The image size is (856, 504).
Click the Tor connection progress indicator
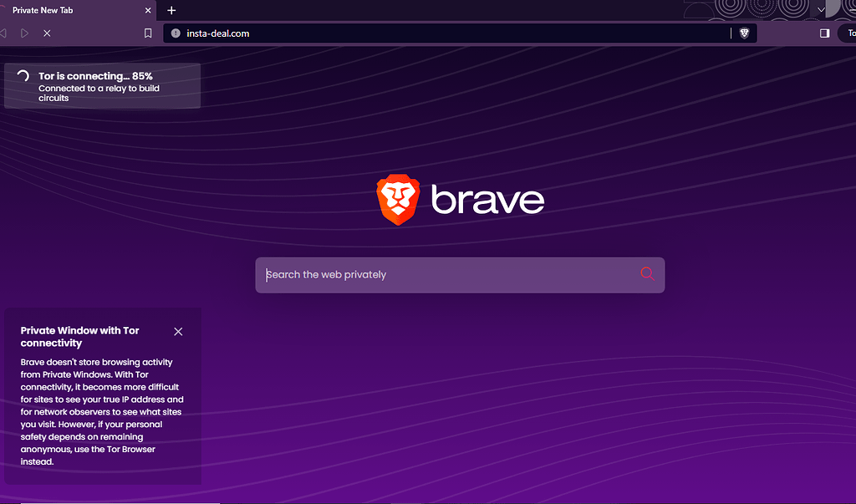click(22, 76)
